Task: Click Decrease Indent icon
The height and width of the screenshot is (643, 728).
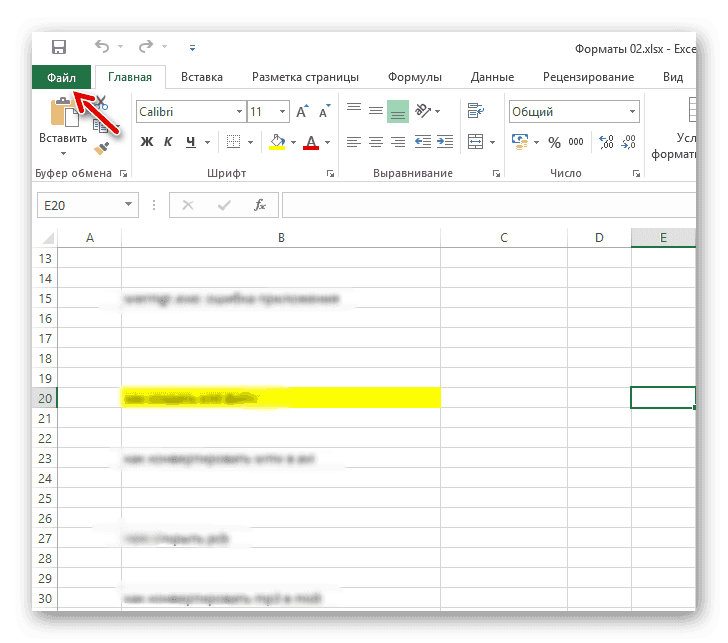Action: click(x=422, y=142)
